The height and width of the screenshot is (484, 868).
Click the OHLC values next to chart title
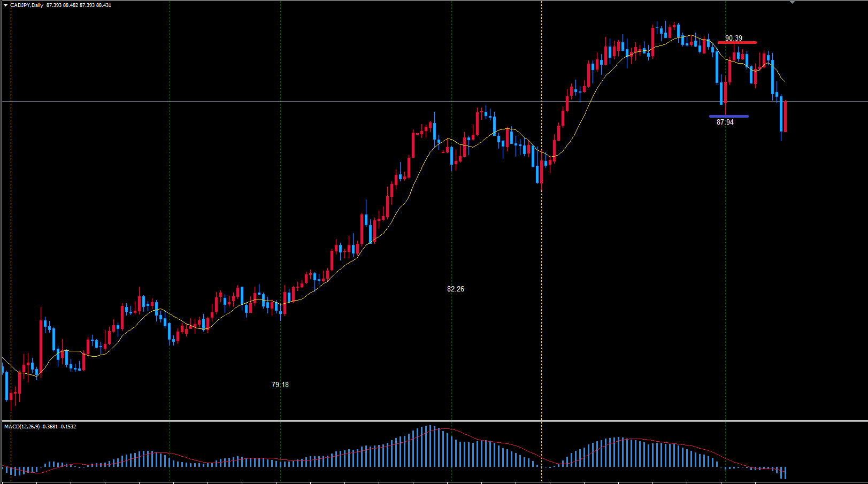point(79,5)
